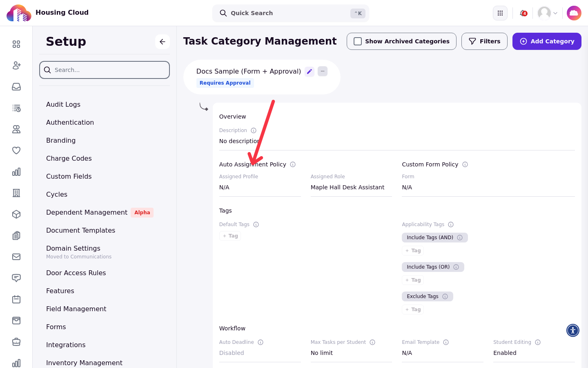Image resolution: width=588 pixels, height=368 pixels.
Task: Open the Filters dropdown button
Action: 484,41
